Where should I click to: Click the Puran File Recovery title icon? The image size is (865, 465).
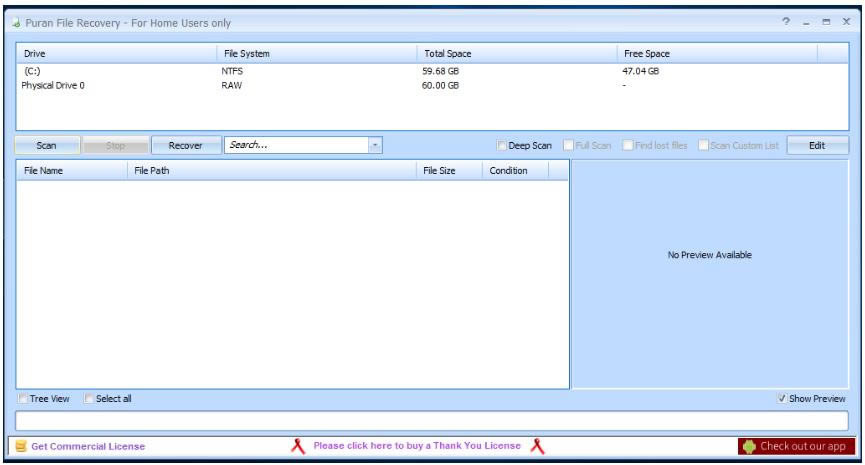coord(16,23)
